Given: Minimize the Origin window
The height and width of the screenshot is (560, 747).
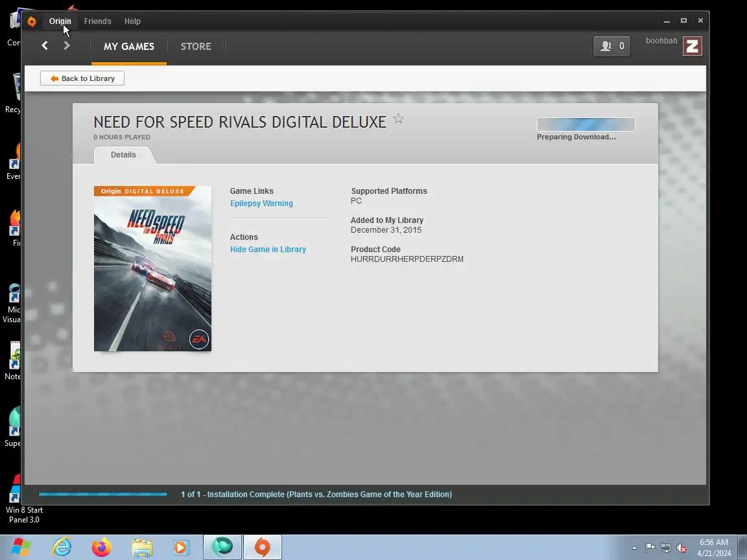Looking at the screenshot, I should 667,21.
